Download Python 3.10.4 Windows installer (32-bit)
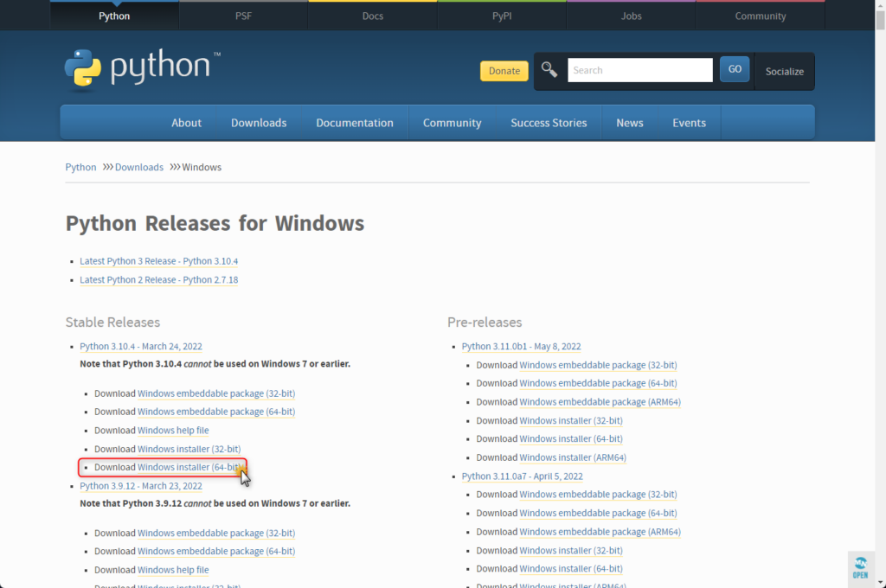 click(189, 449)
